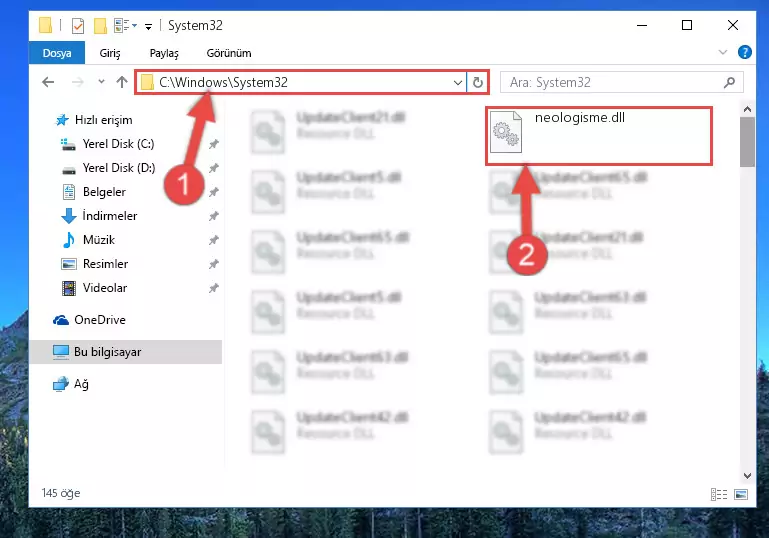The height and width of the screenshot is (538, 769).
Task: Click the Ağ network icon
Action: coord(61,384)
